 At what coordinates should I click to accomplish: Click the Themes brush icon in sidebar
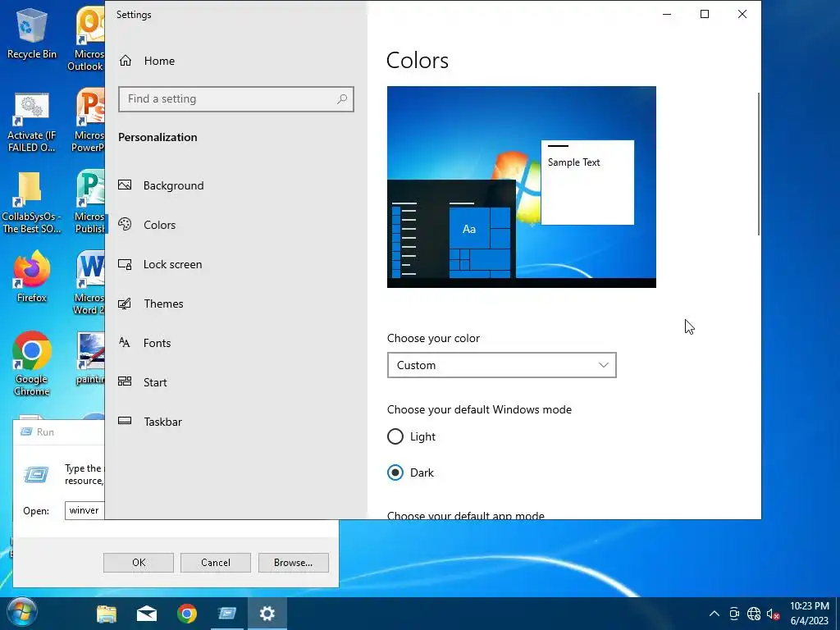click(125, 304)
